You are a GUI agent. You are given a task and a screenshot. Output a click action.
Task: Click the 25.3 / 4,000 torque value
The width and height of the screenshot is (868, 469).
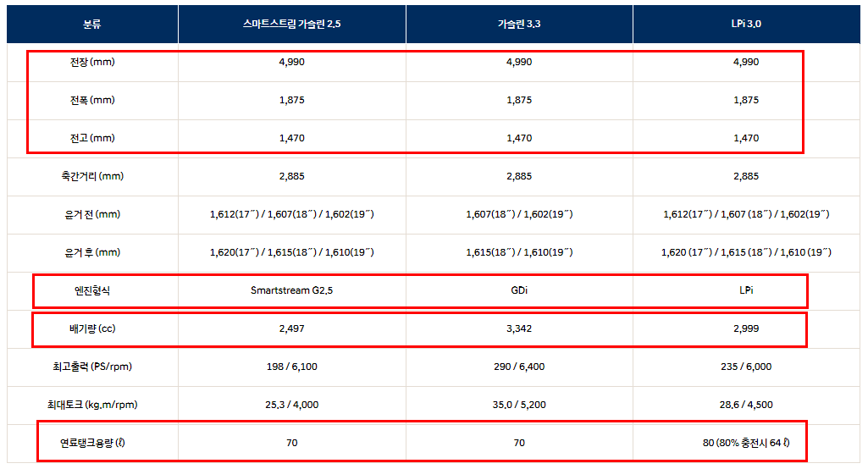pyautogui.click(x=291, y=405)
